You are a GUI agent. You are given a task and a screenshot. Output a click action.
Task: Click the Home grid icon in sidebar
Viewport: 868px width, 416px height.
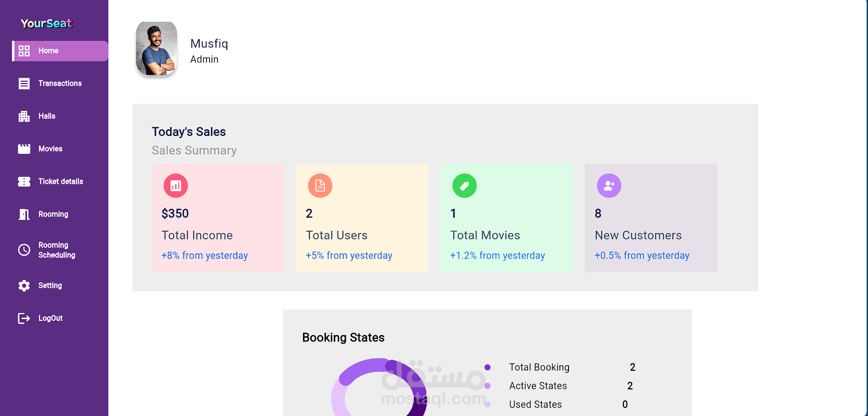(x=24, y=51)
